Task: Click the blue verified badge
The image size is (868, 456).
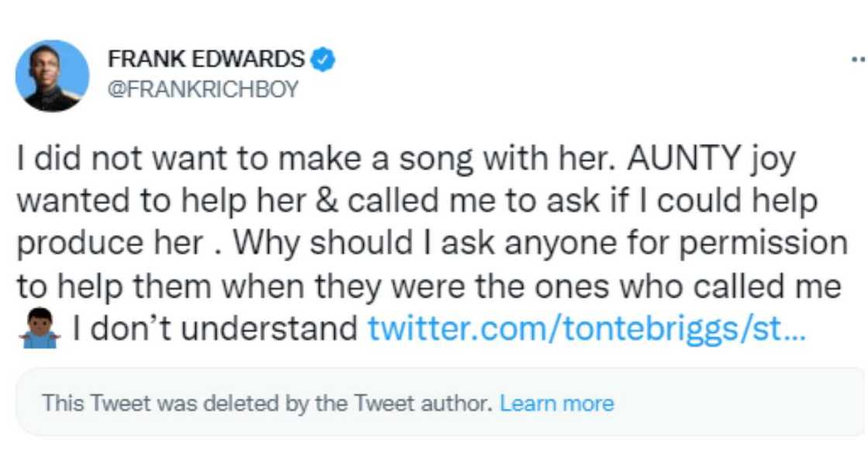Action: click(x=322, y=59)
